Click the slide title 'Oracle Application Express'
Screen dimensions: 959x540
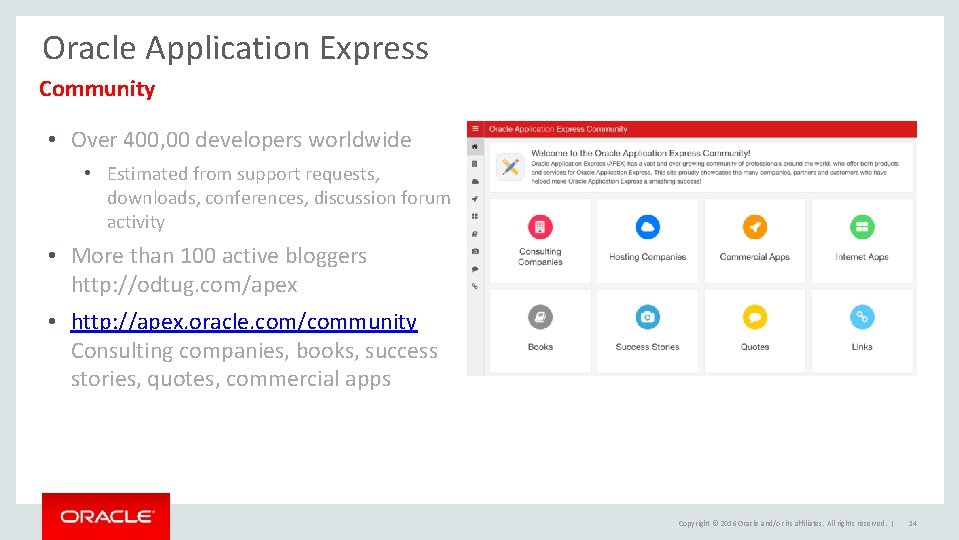(x=235, y=48)
